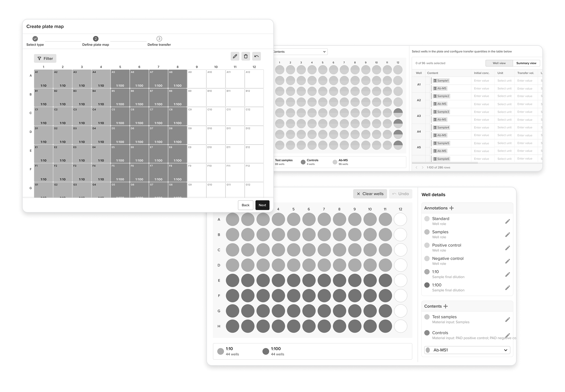Image resolution: width=565 pixels, height=392 pixels.
Task: Go to step 2 Define plate map
Action: coord(96,41)
